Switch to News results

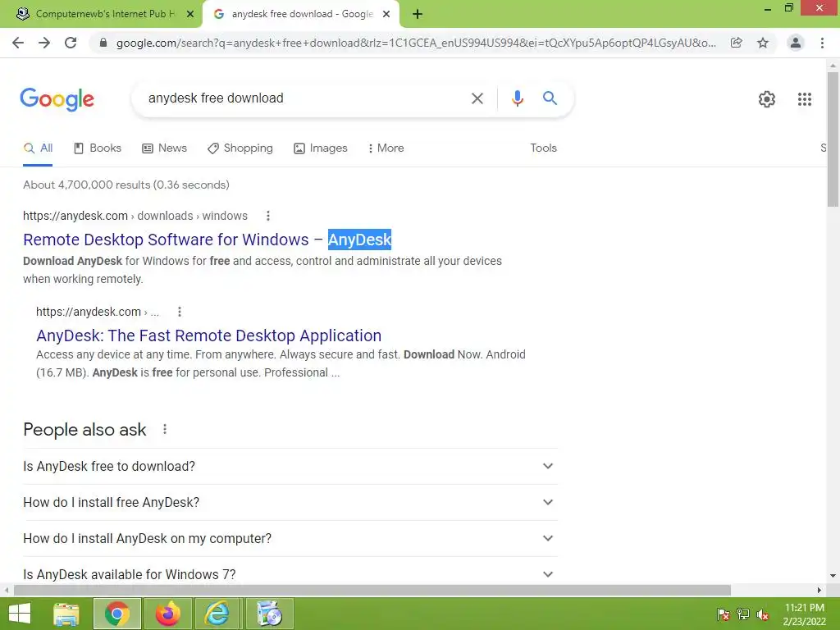[164, 148]
